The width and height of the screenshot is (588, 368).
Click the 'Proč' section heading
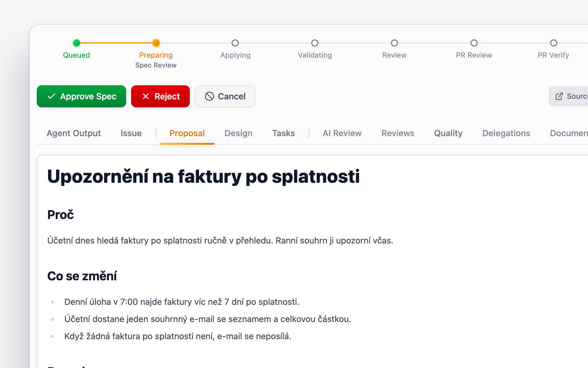point(61,215)
